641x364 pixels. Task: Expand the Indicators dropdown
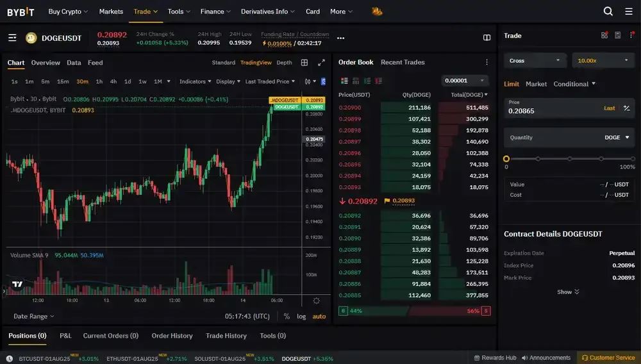[196, 81]
